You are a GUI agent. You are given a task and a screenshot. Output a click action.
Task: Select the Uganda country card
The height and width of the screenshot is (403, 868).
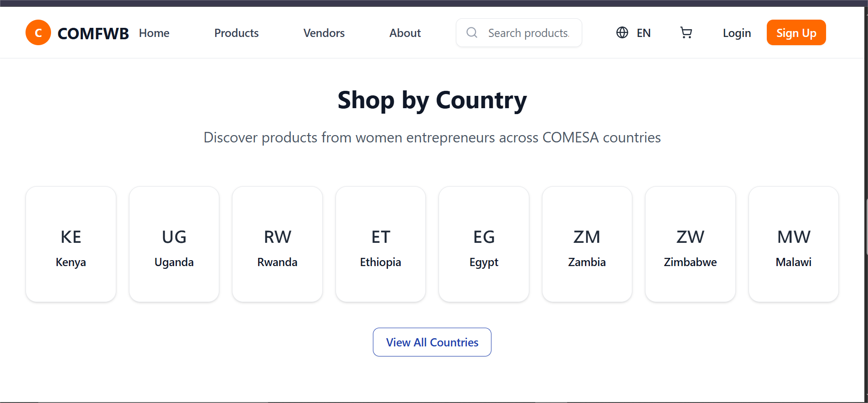tap(174, 244)
